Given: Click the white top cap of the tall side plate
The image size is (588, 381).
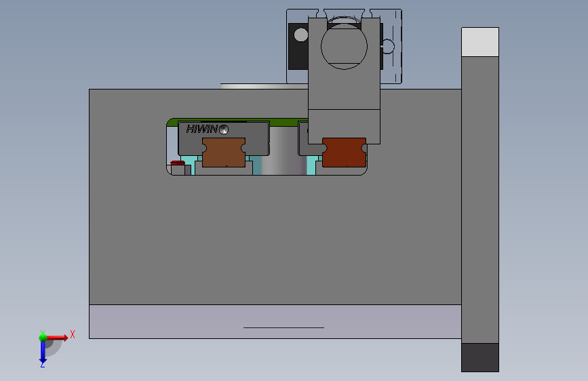Looking at the screenshot, I should tap(480, 42).
